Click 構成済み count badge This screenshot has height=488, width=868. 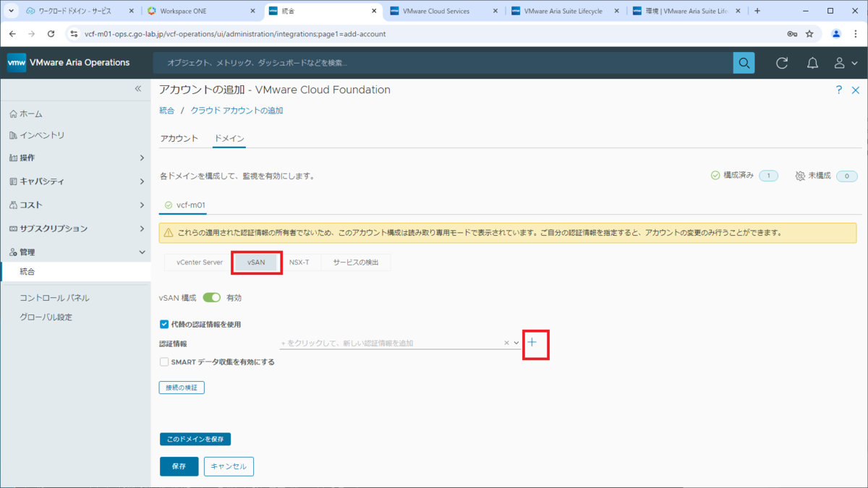pos(768,176)
